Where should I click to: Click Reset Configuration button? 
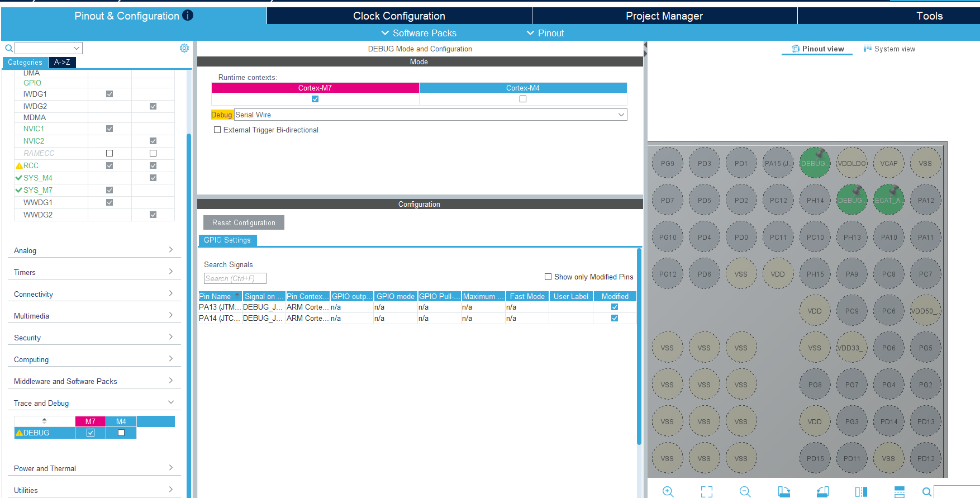point(244,222)
